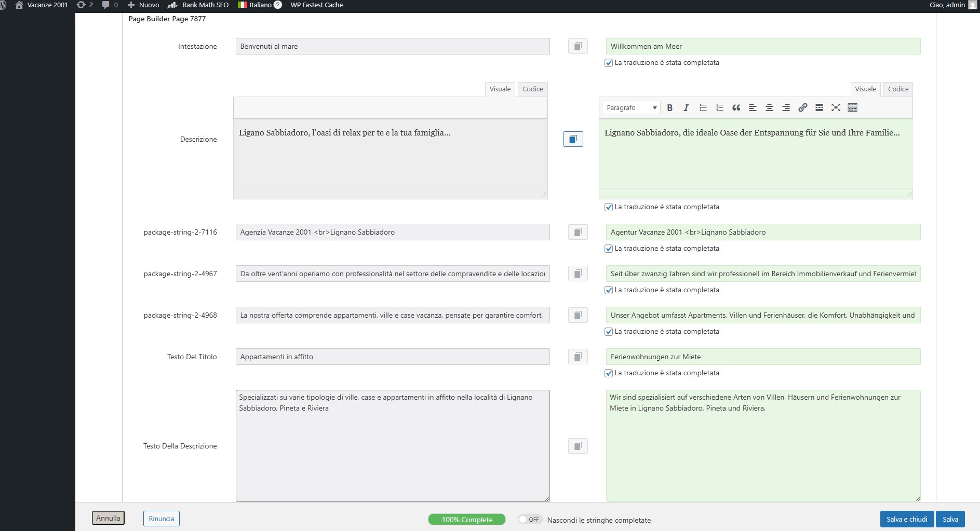Copy original Descrizione text to translation
Viewport: 980px width, 531px height.
(x=573, y=139)
